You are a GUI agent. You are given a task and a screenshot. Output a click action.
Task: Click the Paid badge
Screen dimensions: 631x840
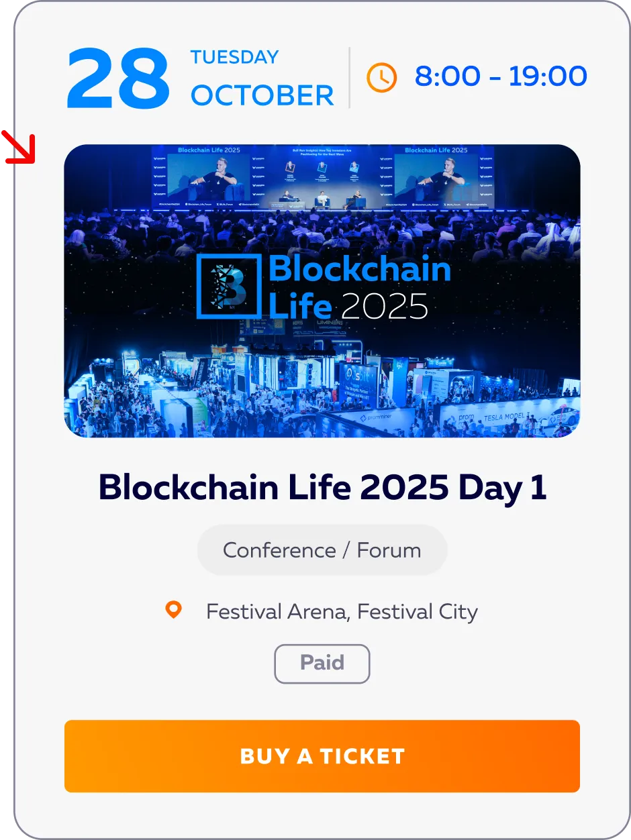click(x=322, y=664)
